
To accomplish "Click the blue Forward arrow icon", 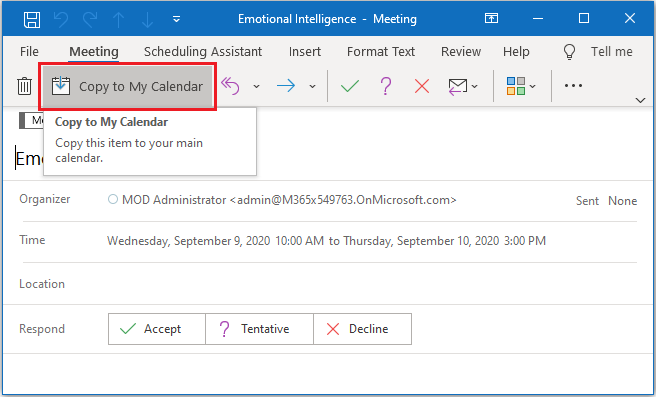I will click(x=286, y=86).
